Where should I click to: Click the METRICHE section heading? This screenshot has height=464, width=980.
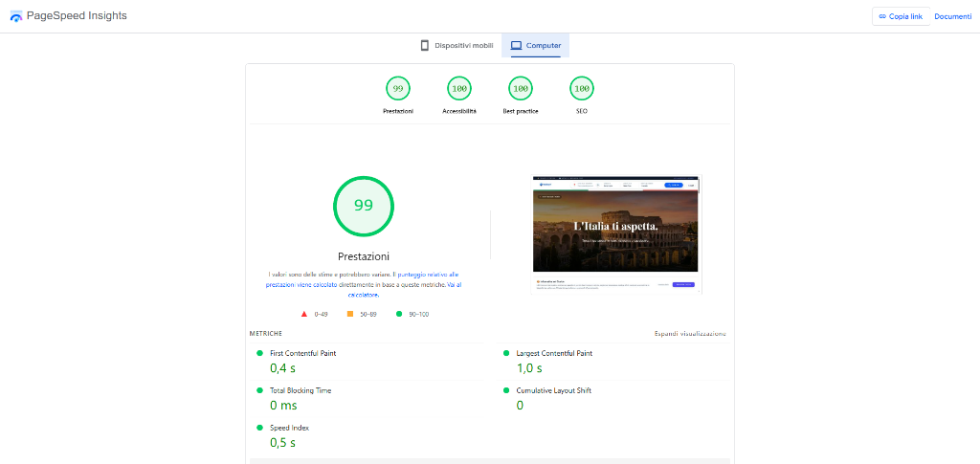coord(266,334)
